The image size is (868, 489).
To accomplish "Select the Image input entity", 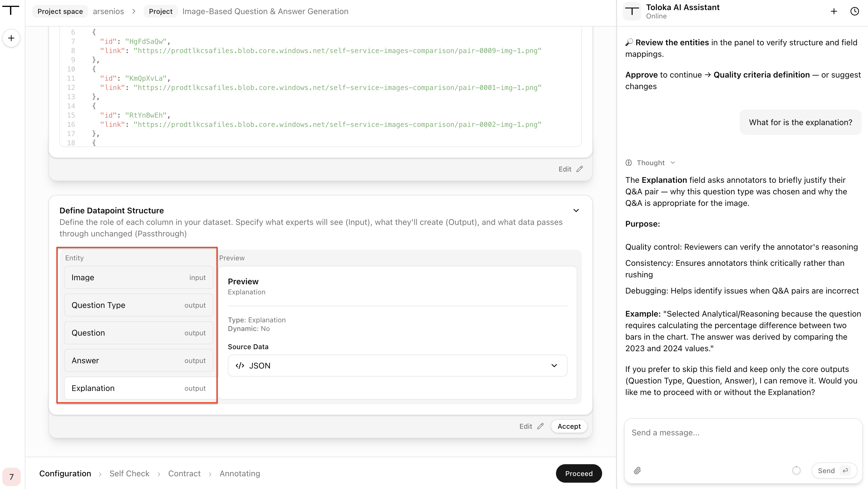I will click(138, 277).
